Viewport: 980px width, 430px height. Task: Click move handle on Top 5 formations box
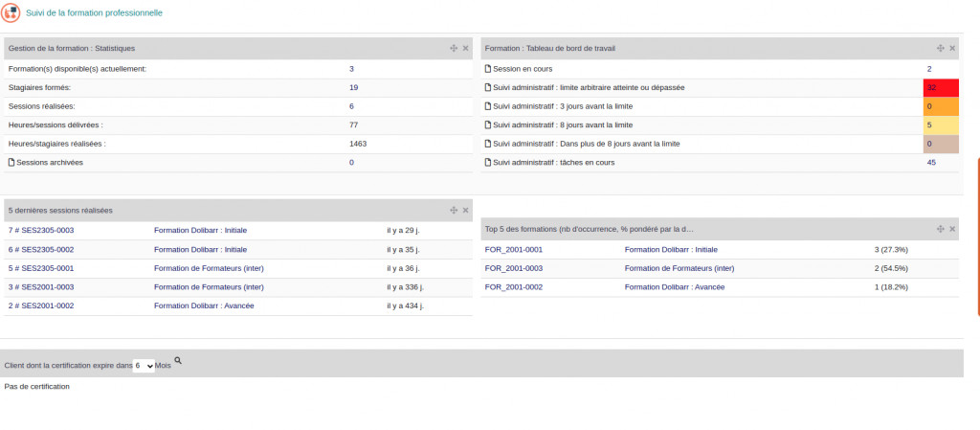941,229
